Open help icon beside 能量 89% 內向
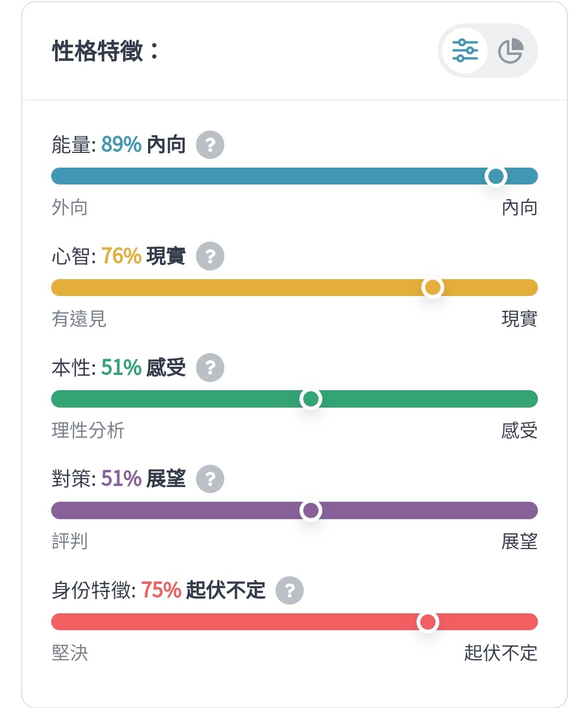This screenshot has height=708, width=588. 210,145
